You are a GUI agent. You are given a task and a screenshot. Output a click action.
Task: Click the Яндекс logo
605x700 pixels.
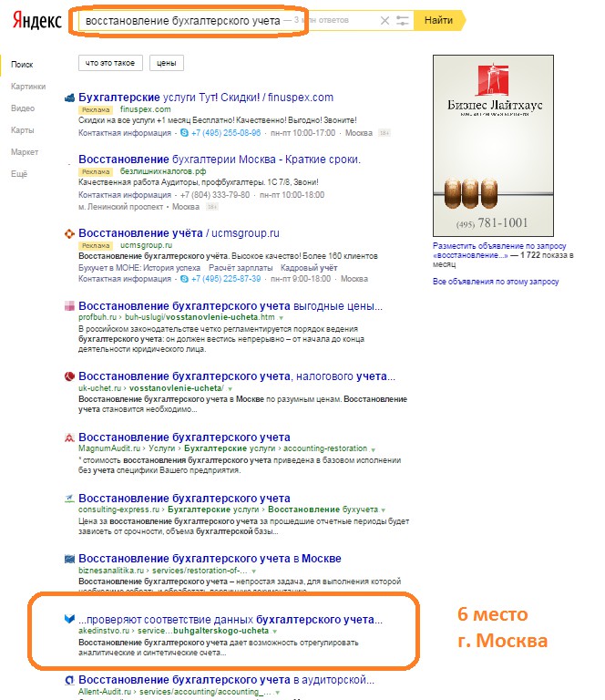click(x=37, y=21)
